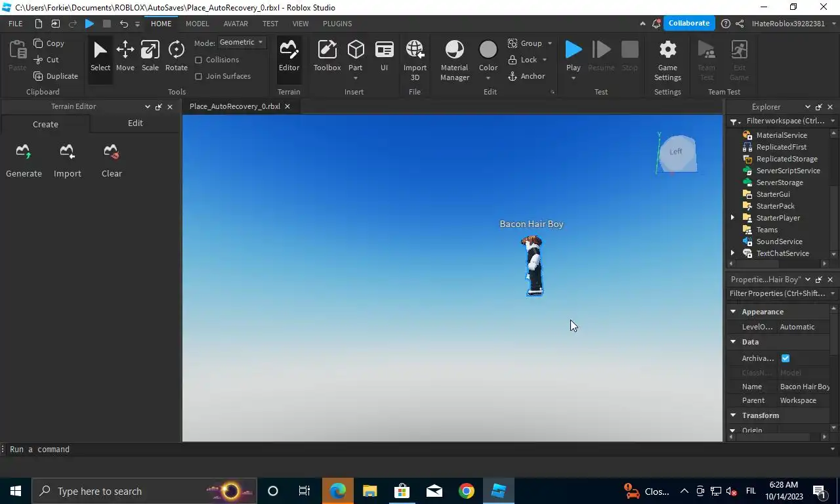Click the quick-access play icon

[90, 24]
